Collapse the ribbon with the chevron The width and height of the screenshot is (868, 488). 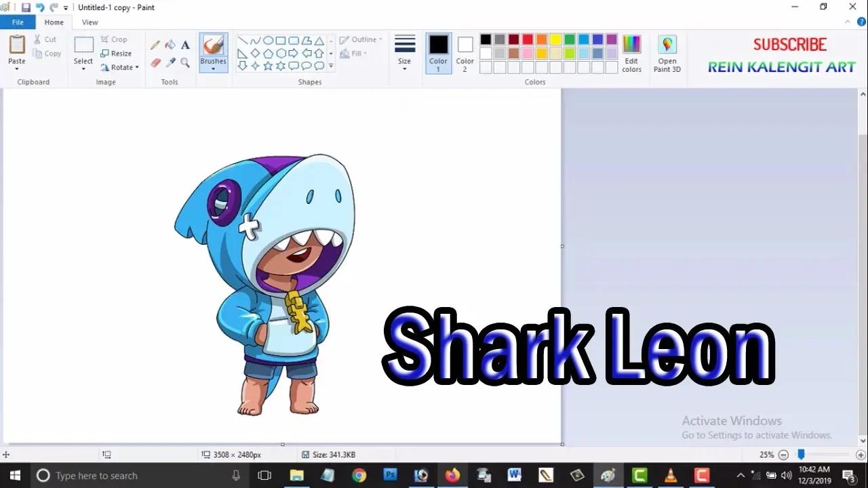point(849,22)
